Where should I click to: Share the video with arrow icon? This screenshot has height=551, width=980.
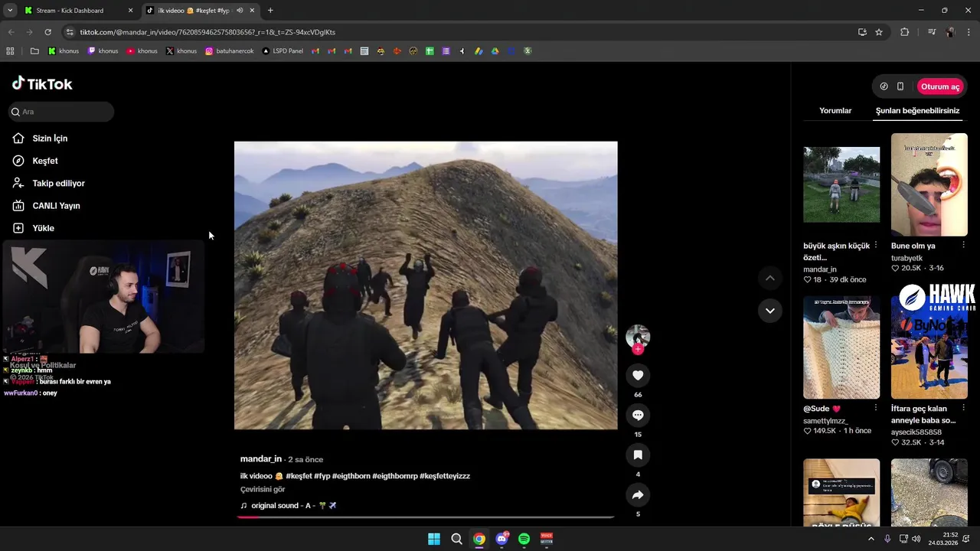[x=638, y=494]
